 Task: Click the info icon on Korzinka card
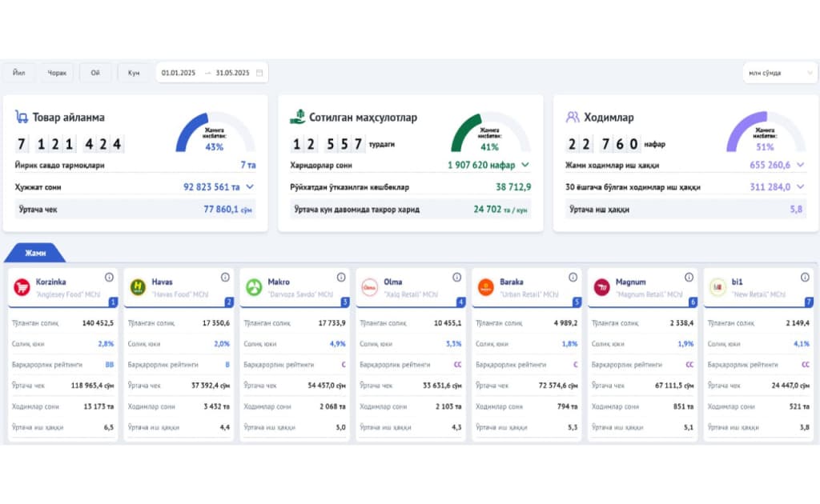pyautogui.click(x=109, y=278)
